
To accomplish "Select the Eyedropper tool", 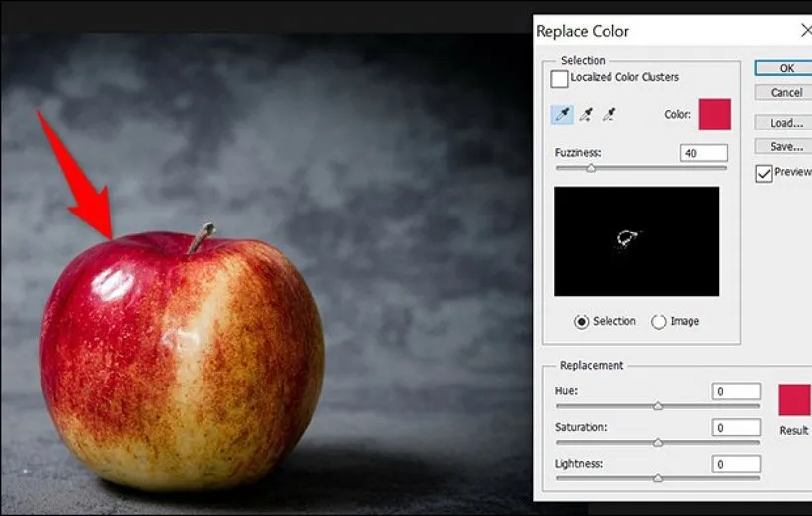I will point(562,115).
